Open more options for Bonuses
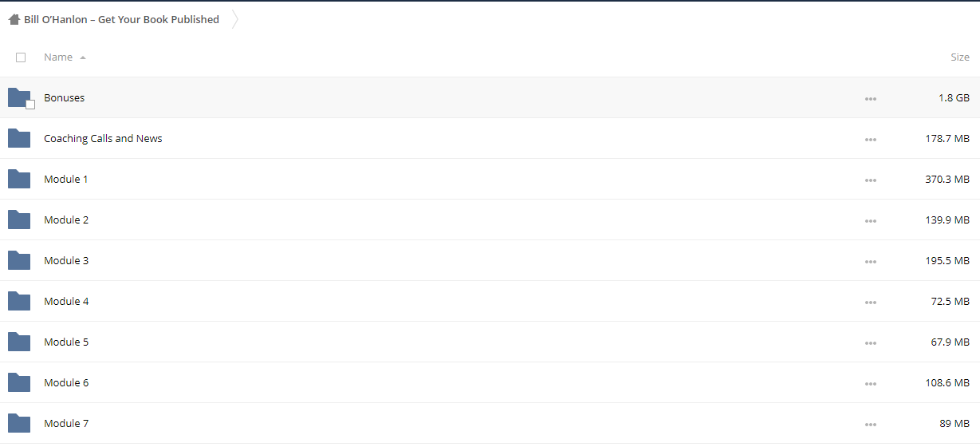 click(870, 99)
